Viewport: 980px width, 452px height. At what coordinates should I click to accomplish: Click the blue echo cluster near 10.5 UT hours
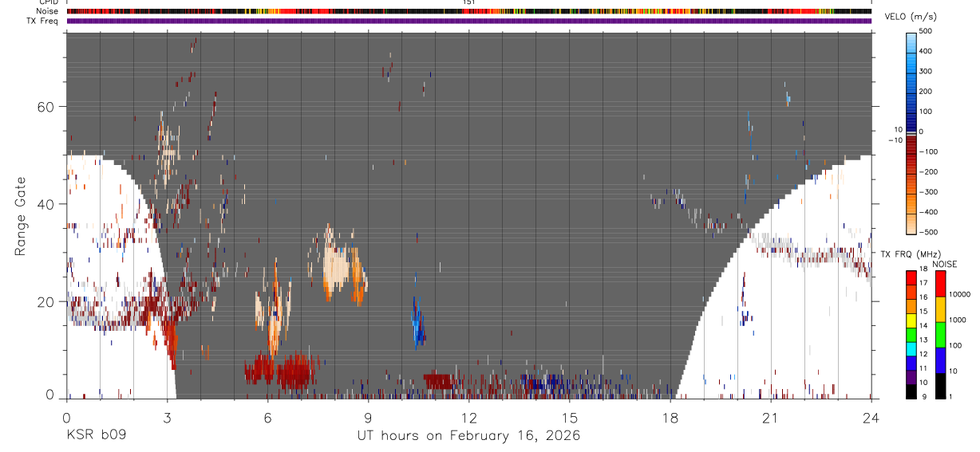point(417,321)
